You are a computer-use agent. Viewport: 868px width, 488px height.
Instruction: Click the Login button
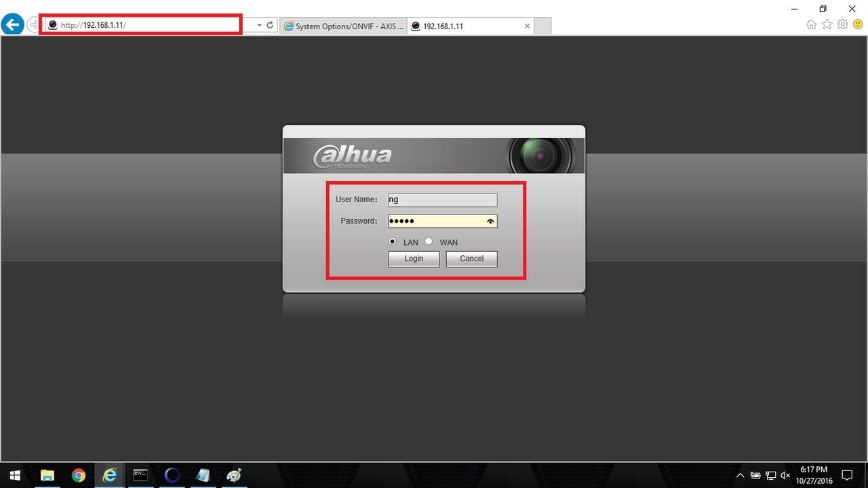coord(414,259)
